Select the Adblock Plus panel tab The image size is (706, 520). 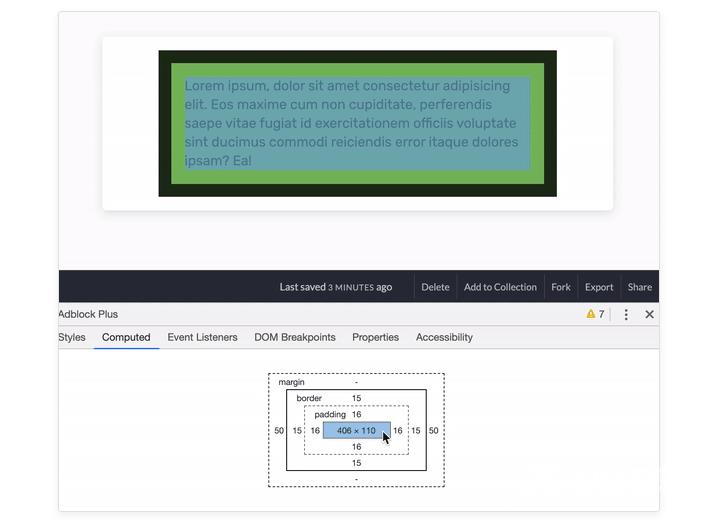pos(88,314)
